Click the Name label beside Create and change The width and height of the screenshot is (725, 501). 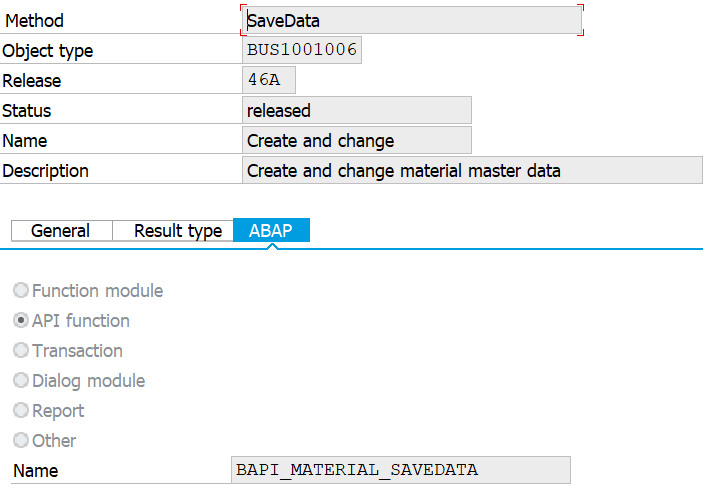(25, 141)
